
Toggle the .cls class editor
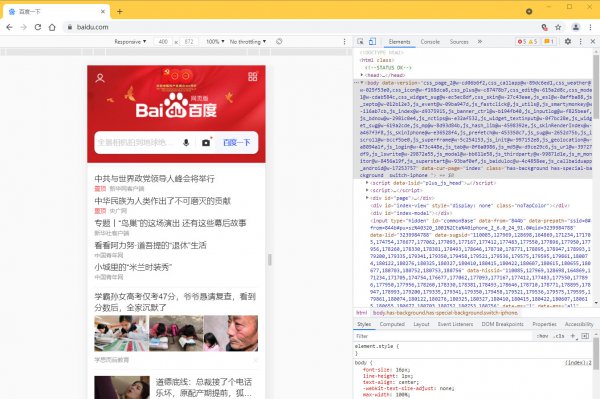[559, 336]
